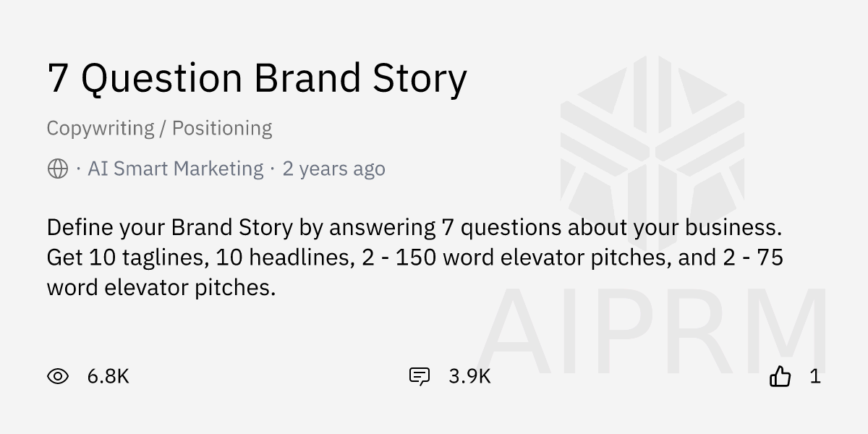Expand the 2 years ago timestamp details
868x434 pixels.
pos(333,169)
